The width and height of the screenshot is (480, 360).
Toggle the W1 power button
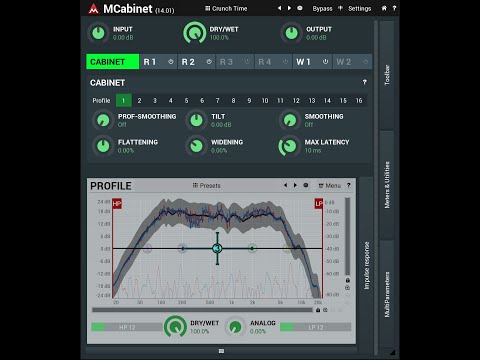(x=325, y=62)
